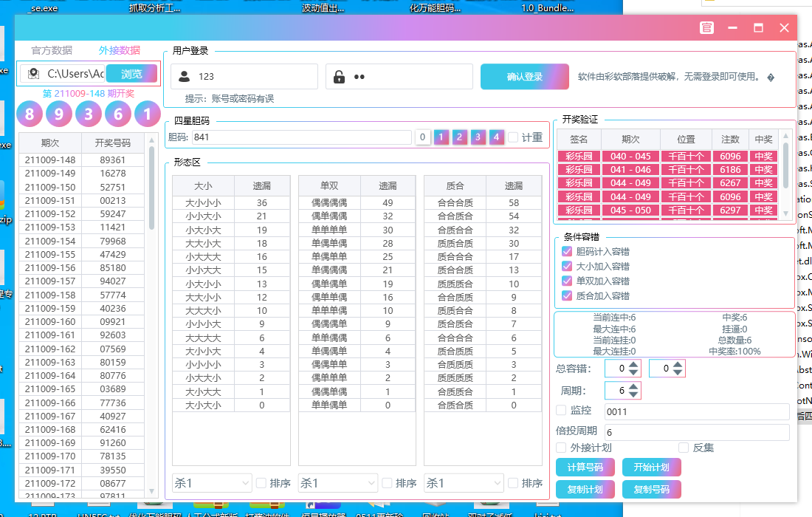Click the 计算号码 button
Image resolution: width=812 pixels, height=517 pixels.
click(585, 468)
